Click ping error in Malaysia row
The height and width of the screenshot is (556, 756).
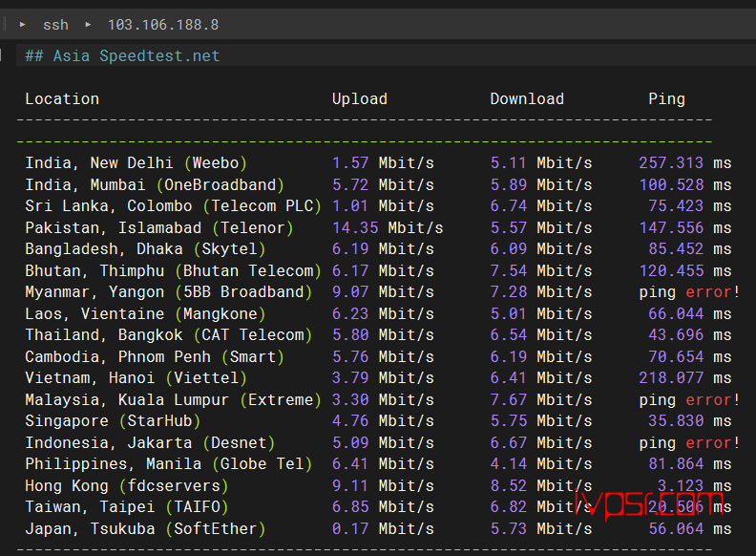tap(689, 399)
